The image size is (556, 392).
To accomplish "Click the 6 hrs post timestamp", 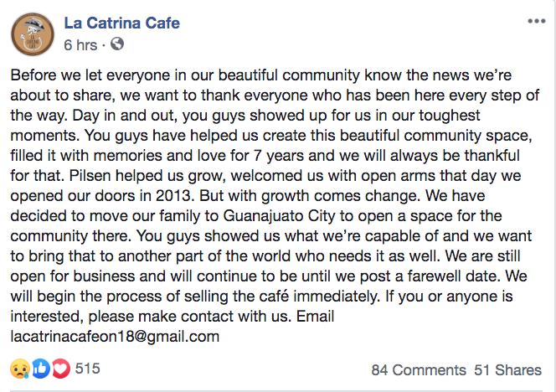I will coord(80,45).
